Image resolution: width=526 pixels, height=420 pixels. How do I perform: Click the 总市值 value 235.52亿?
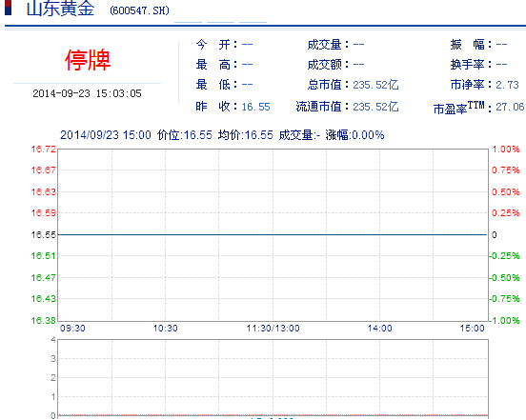point(375,85)
